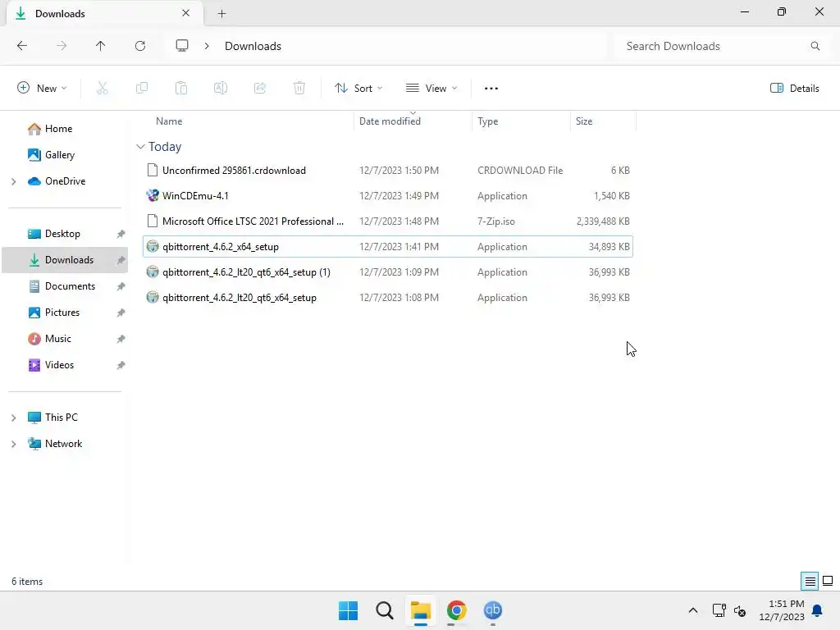The height and width of the screenshot is (630, 840).
Task: Click address bar chevron before Downloads
Action: pos(207,46)
